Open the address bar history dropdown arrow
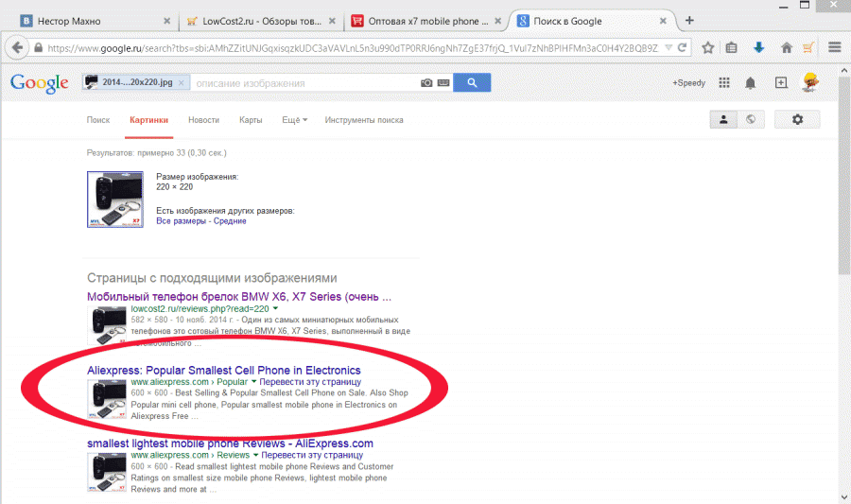 coord(669,47)
